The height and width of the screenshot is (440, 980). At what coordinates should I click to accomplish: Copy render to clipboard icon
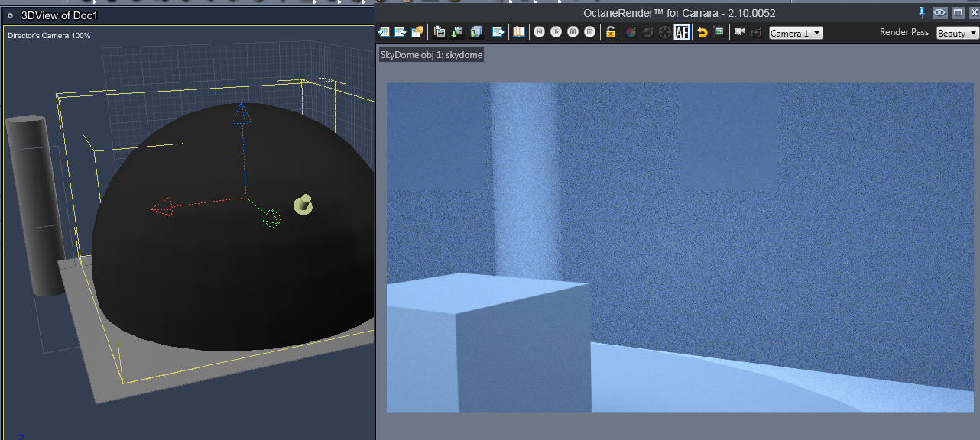(x=440, y=32)
